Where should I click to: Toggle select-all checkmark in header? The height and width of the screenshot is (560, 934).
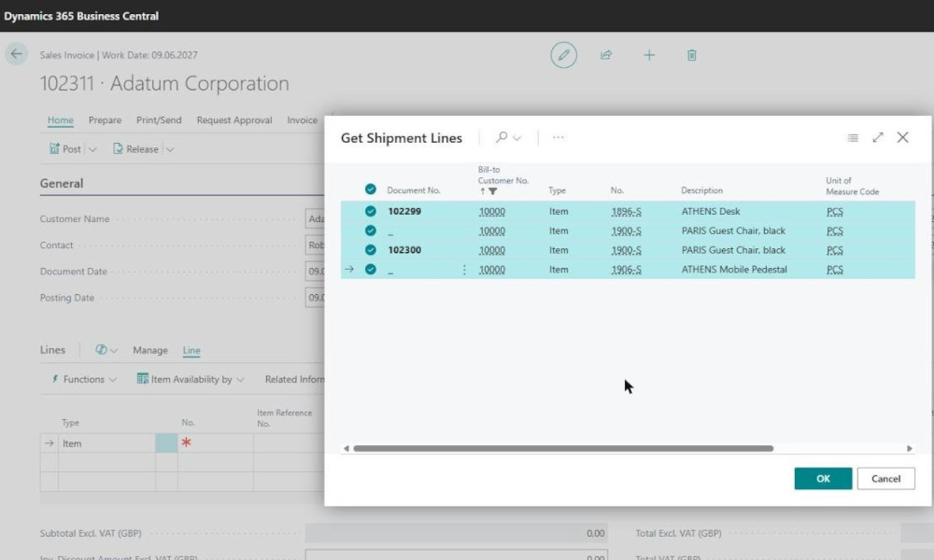pyautogui.click(x=371, y=189)
